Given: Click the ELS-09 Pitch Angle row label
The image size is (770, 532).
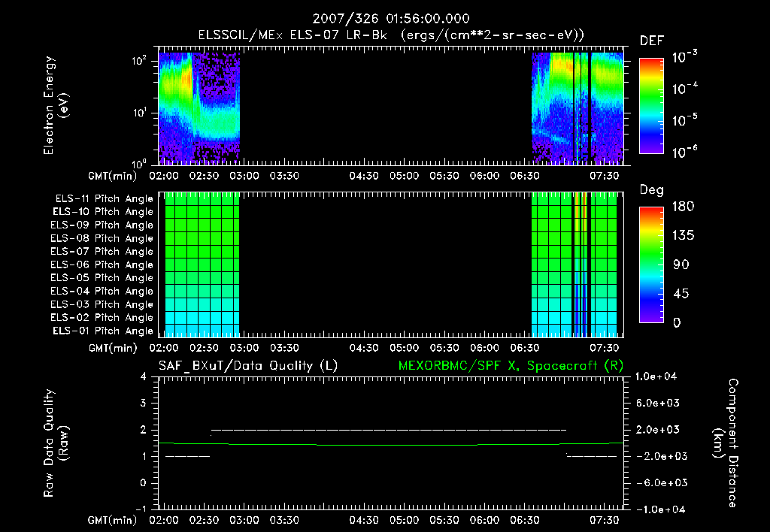Looking at the screenshot, I should point(102,225).
